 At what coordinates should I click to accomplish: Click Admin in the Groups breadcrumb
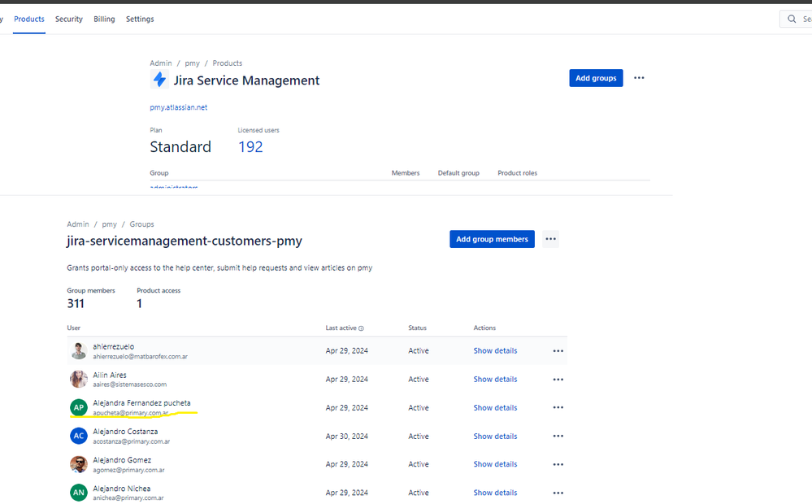[x=78, y=224]
